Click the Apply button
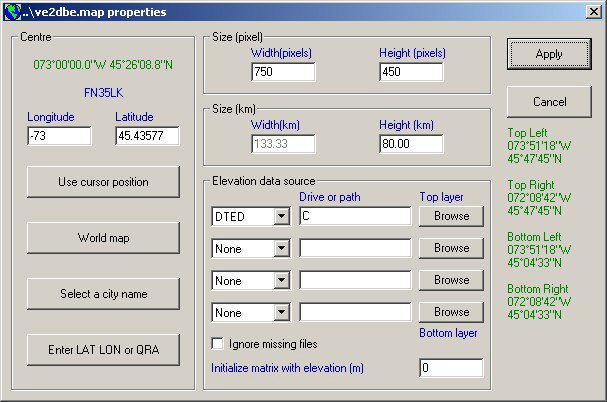 click(549, 54)
